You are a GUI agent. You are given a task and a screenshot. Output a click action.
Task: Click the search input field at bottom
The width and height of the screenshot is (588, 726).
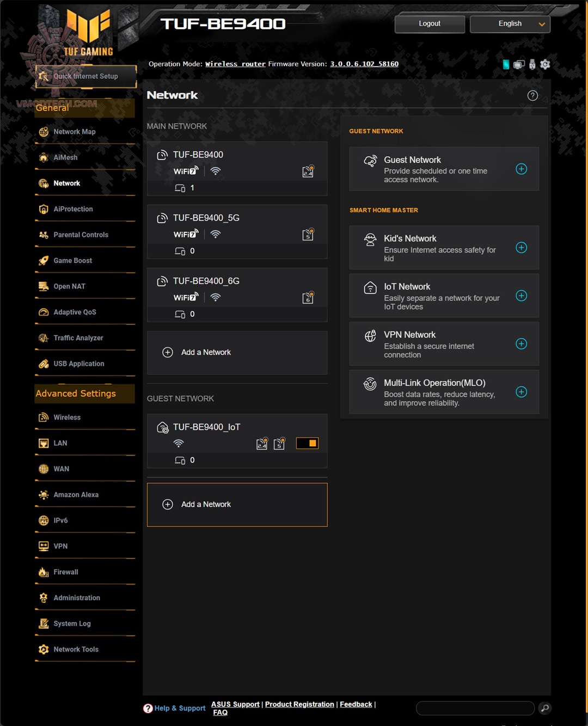pyautogui.click(x=475, y=708)
